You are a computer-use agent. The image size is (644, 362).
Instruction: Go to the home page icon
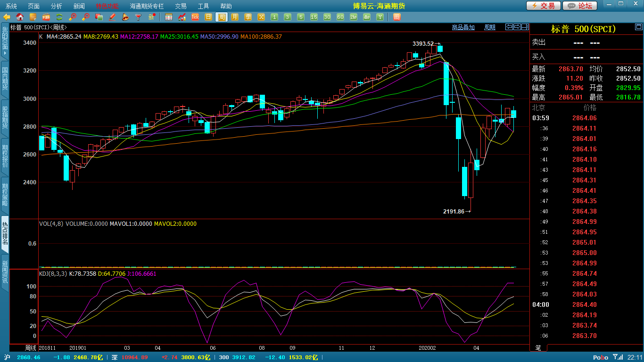pyautogui.click(x=20, y=17)
